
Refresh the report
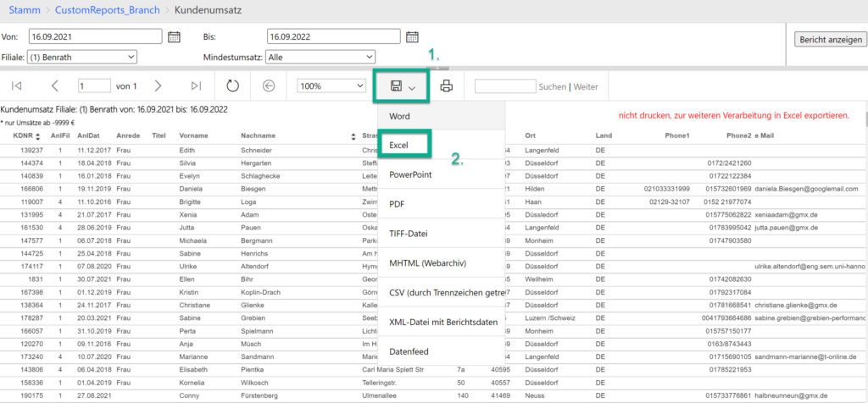point(233,86)
